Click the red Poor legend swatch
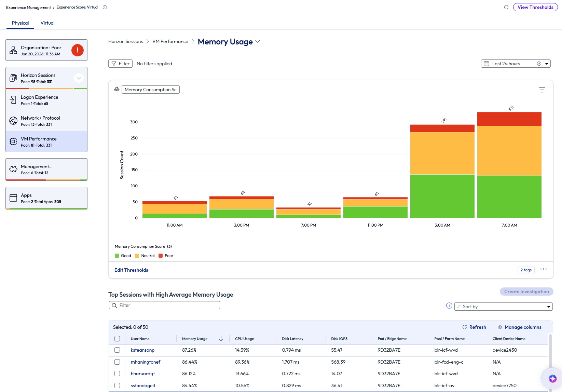The width and height of the screenshot is (562, 392). 161,256
